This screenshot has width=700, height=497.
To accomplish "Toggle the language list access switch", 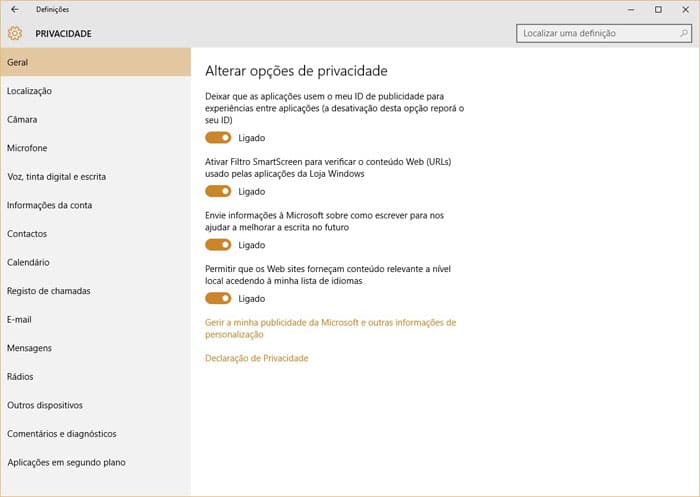I will [x=218, y=298].
